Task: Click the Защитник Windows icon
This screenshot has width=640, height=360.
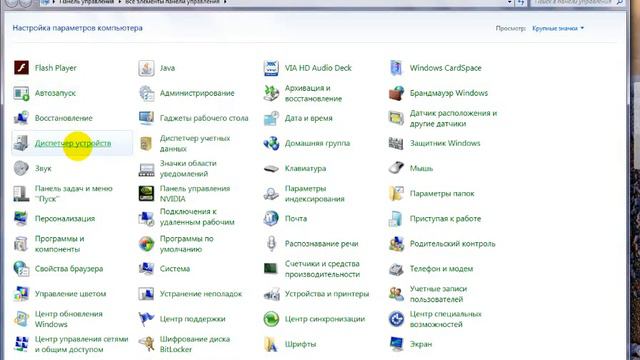Action: [396, 143]
